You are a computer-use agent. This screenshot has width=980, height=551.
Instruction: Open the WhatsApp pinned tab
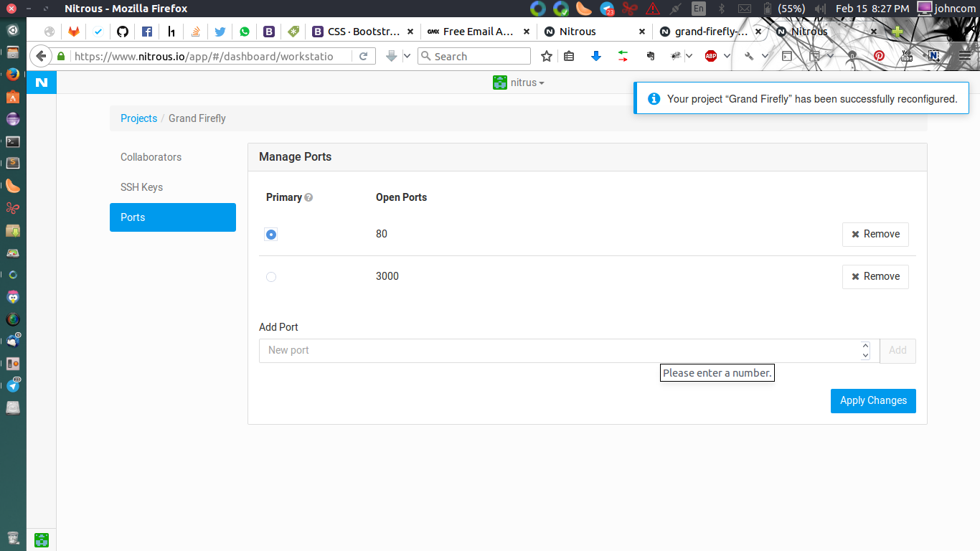pos(245,32)
